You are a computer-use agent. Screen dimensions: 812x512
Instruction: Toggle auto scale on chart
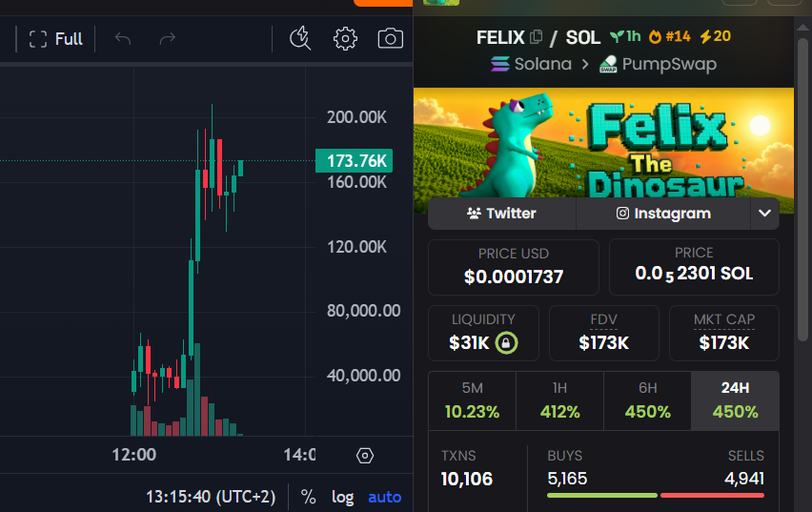point(384,497)
